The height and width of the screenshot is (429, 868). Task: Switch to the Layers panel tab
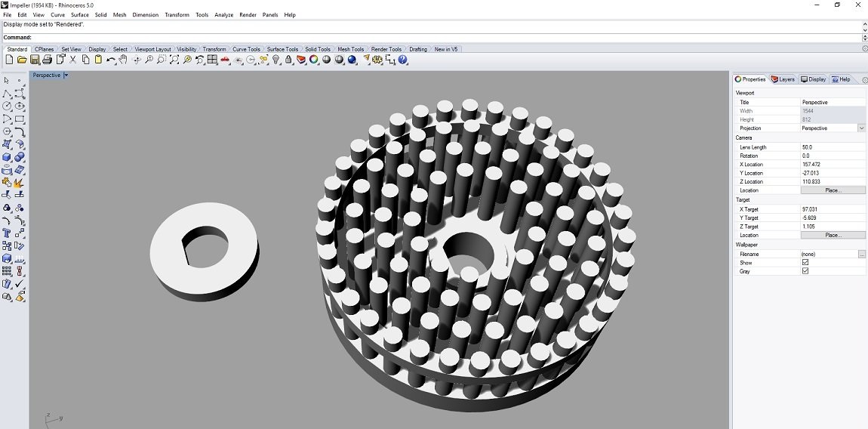(783, 79)
